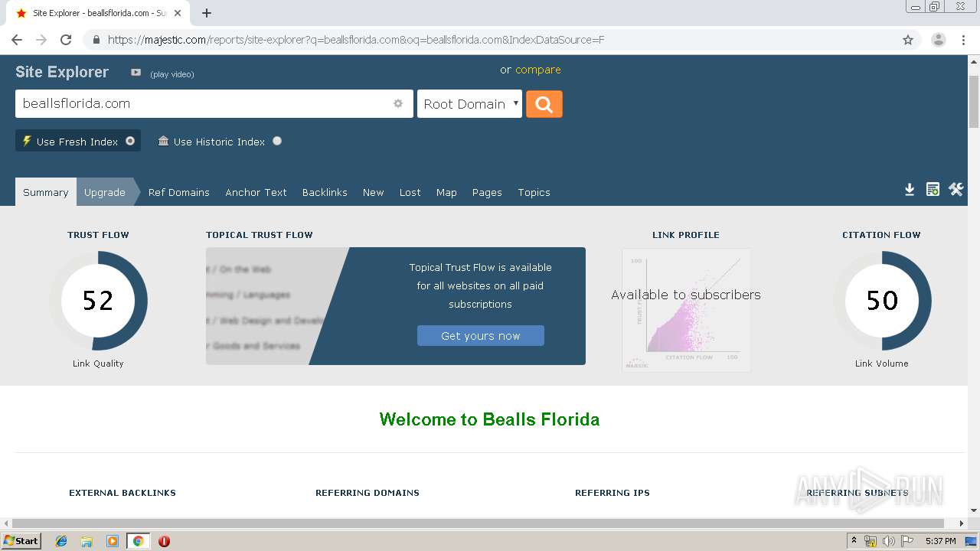Click the Chrome taskbar icon

tap(138, 541)
